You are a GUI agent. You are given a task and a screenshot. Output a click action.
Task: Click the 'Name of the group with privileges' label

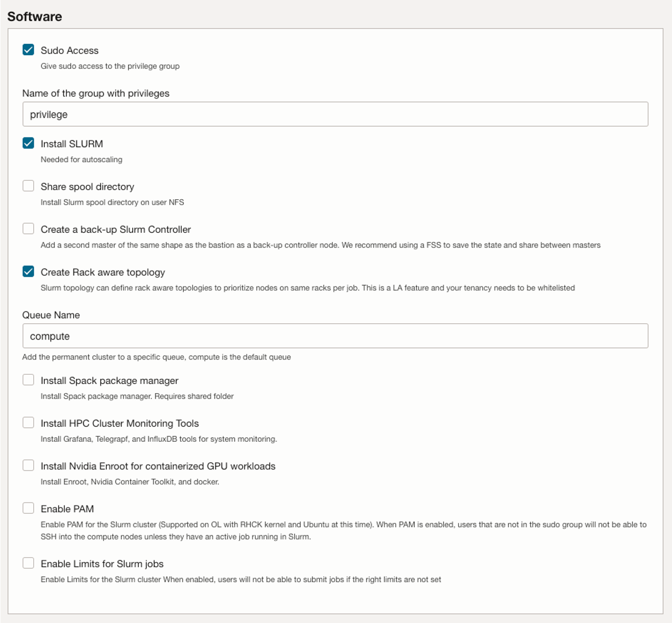95,93
